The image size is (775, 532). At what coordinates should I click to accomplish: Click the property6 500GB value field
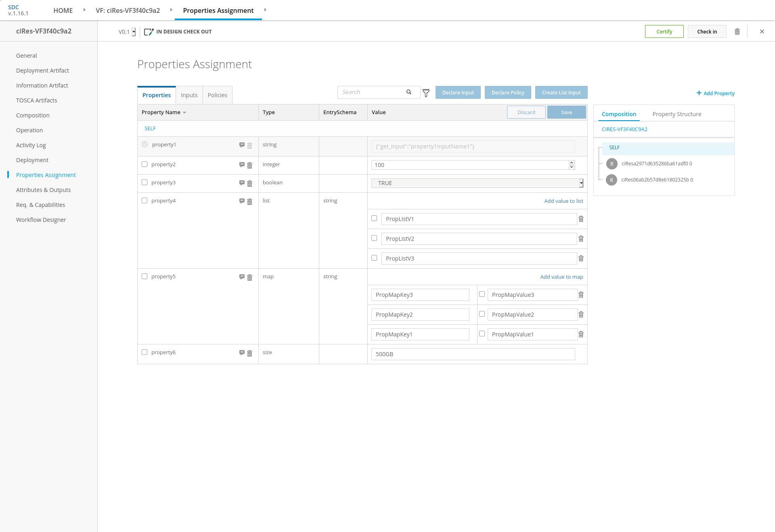coord(473,354)
